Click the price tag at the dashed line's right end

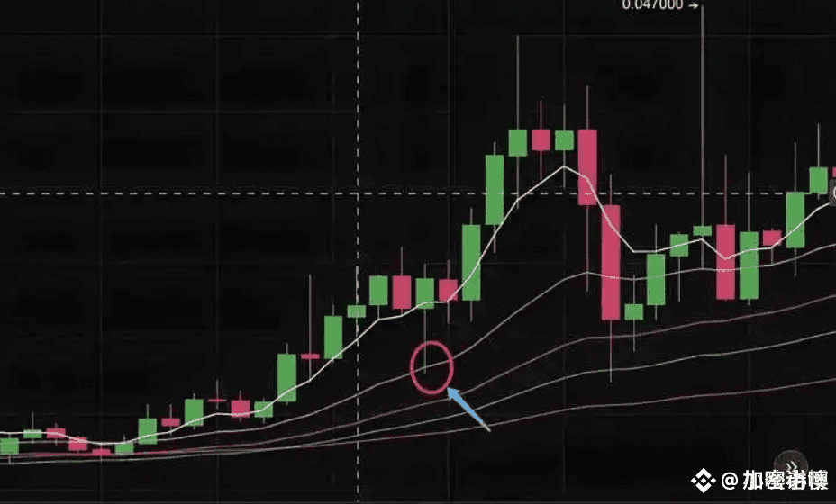[x=832, y=193]
